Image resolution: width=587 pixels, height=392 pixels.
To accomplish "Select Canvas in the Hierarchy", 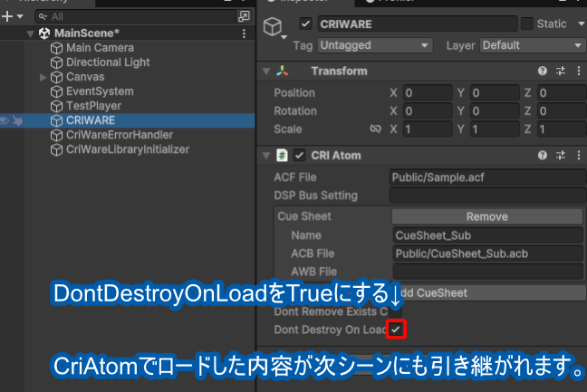I will (x=85, y=77).
